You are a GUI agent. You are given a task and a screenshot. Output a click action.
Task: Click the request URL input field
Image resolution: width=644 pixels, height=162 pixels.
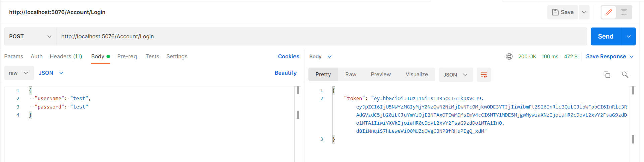[x=322, y=36]
